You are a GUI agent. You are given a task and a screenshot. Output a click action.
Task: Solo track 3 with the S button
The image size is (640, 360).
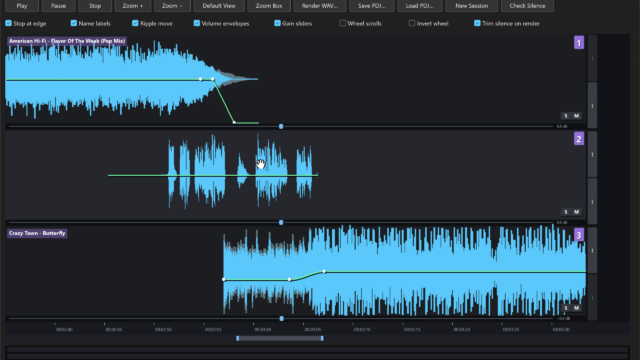[x=566, y=308]
